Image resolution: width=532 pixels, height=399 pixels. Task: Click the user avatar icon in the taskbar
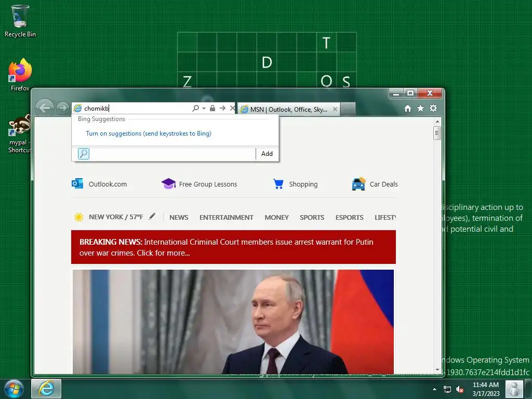point(514,389)
